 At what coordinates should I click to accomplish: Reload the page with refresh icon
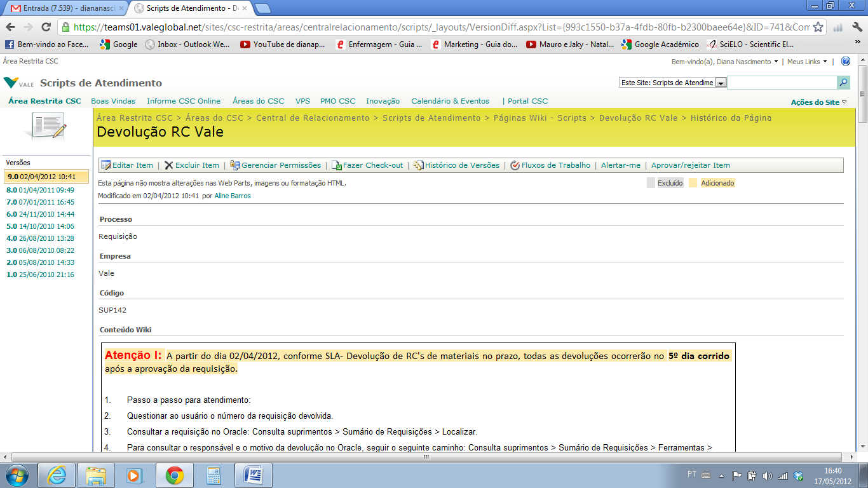[x=46, y=27]
